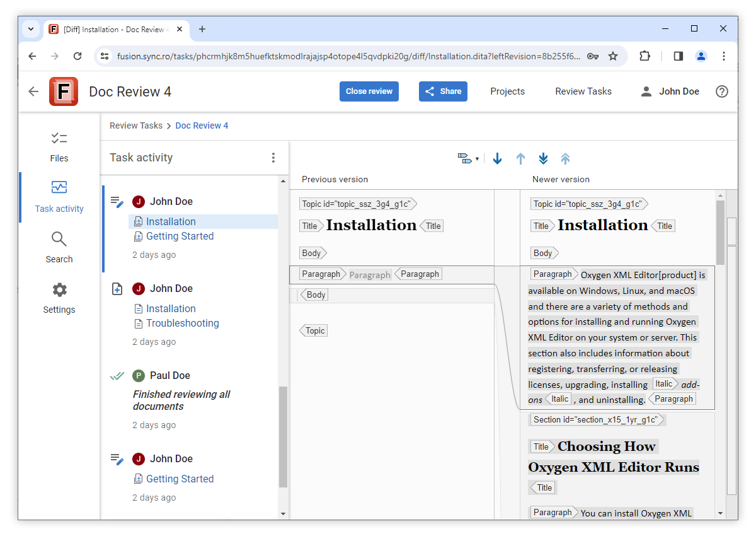
Task: Open browser side panel icon
Action: 679,56
